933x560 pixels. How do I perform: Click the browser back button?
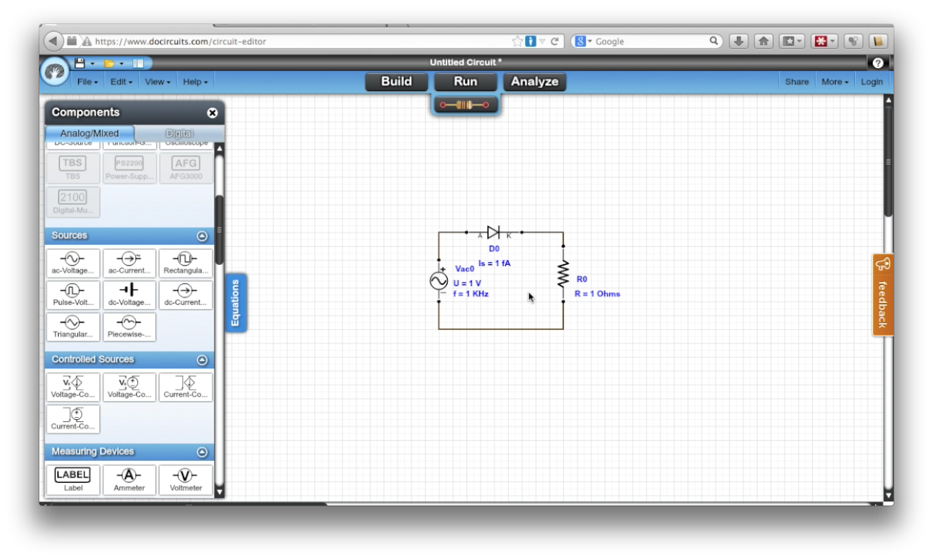coord(53,41)
